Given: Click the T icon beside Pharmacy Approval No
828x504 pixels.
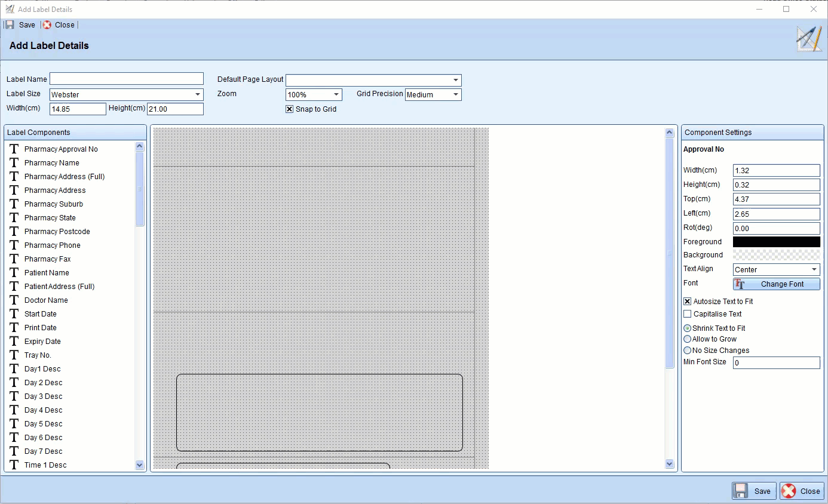Looking at the screenshot, I should tap(14, 149).
